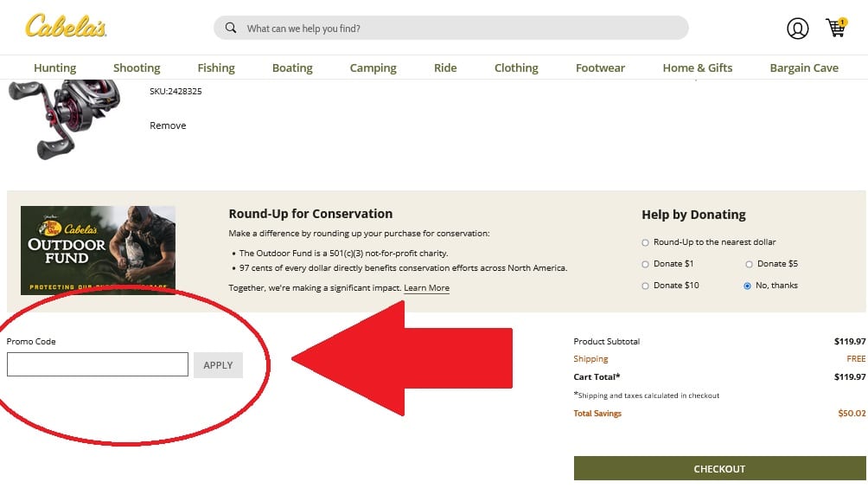
Task: Click the SKU:2428325 text
Action: coord(176,91)
